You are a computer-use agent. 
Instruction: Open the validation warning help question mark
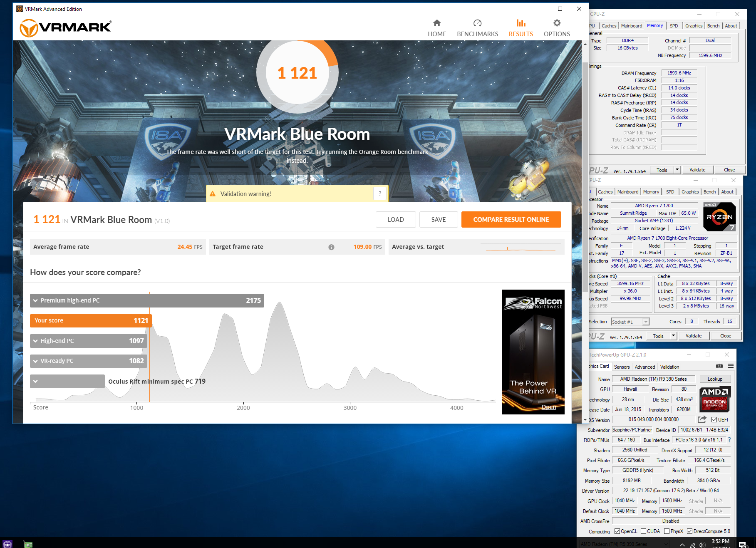[x=380, y=193]
